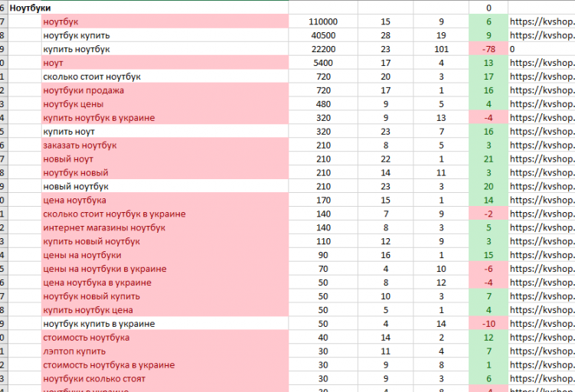Click the cell "стоимость ноутбука"
Image resolution: width=575 pixels, height=392 pixels.
pos(165,338)
